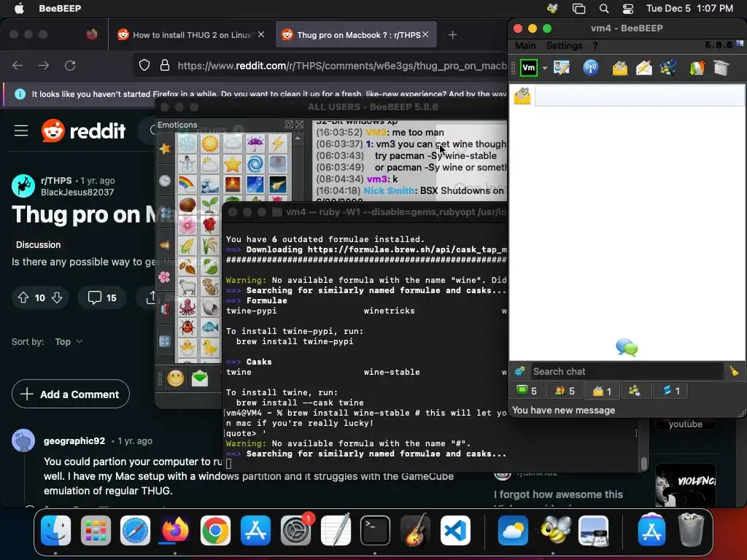The height and width of the screenshot is (560, 747).
Task: Click the Vm avatar status button in BeeBEEP
Action: coord(529,68)
